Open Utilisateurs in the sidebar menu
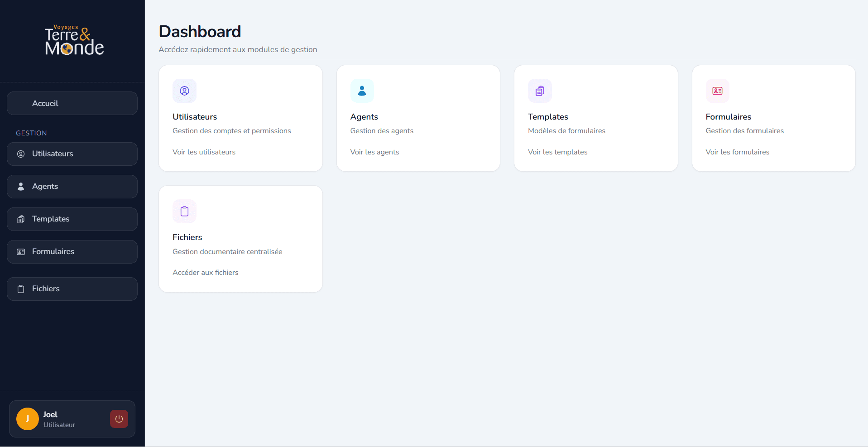The width and height of the screenshot is (868, 447). pyautogui.click(x=72, y=154)
